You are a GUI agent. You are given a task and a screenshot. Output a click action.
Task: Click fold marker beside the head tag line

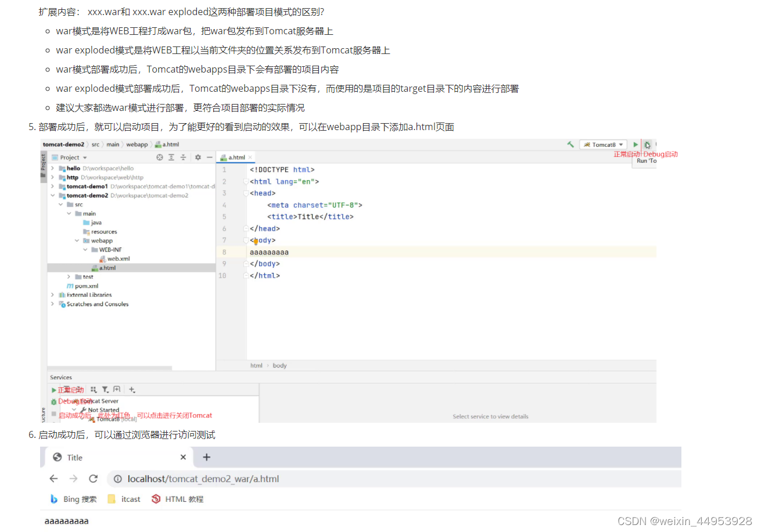click(x=246, y=193)
